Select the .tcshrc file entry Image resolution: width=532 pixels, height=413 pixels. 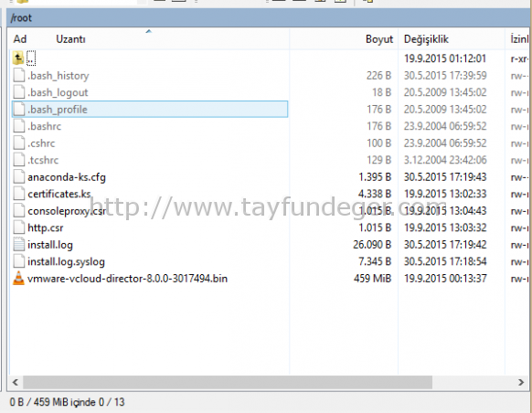pyautogui.click(x=43, y=160)
